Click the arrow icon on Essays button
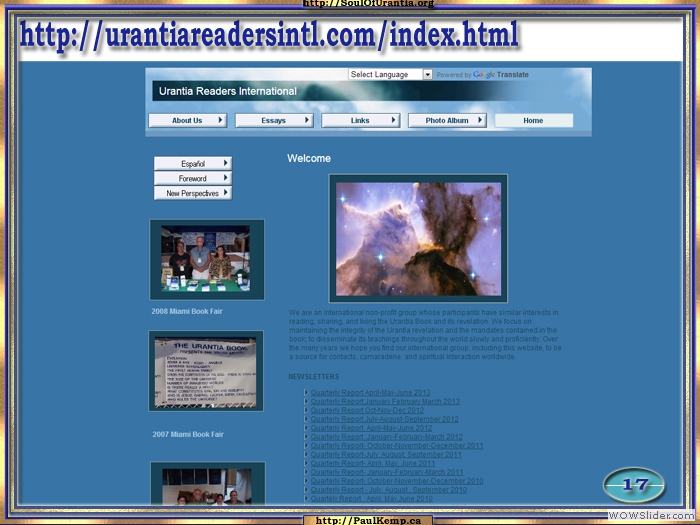The height and width of the screenshot is (525, 700). coord(307,120)
